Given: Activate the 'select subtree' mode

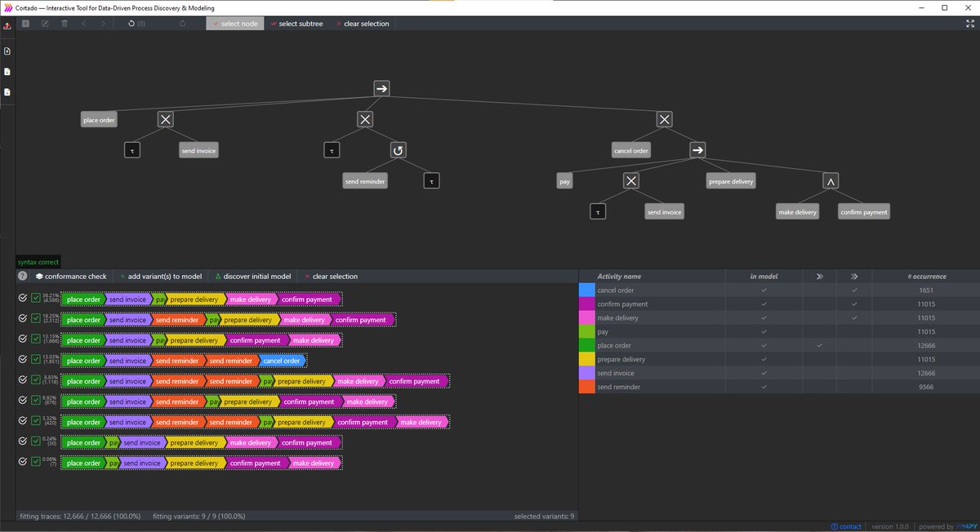Looking at the screenshot, I should tap(296, 24).
